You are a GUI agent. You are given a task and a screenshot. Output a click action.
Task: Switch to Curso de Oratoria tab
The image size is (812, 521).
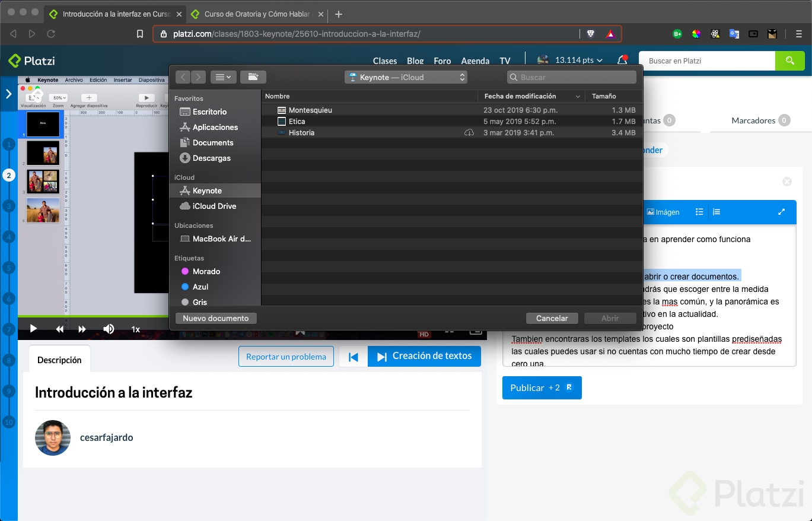click(257, 14)
